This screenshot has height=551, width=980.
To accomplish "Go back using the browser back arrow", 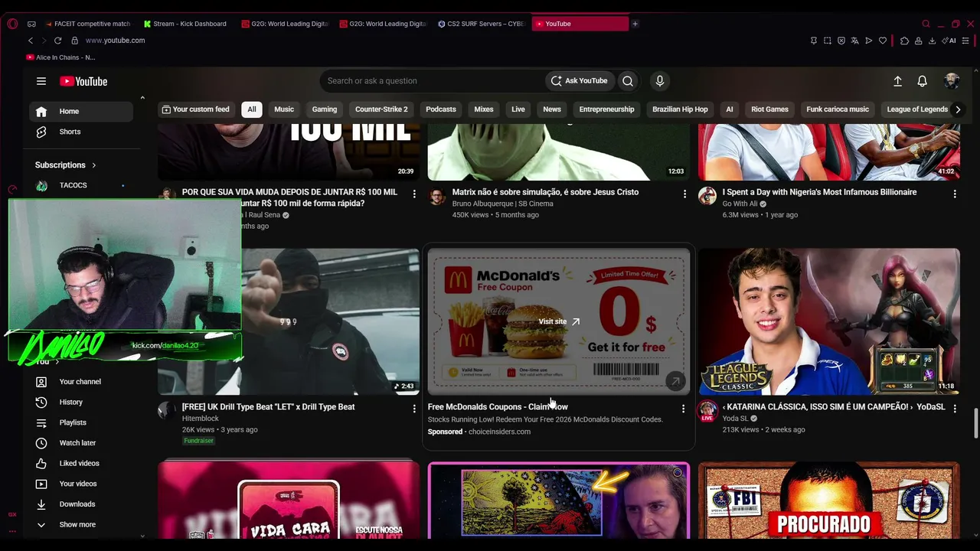I will [31, 41].
